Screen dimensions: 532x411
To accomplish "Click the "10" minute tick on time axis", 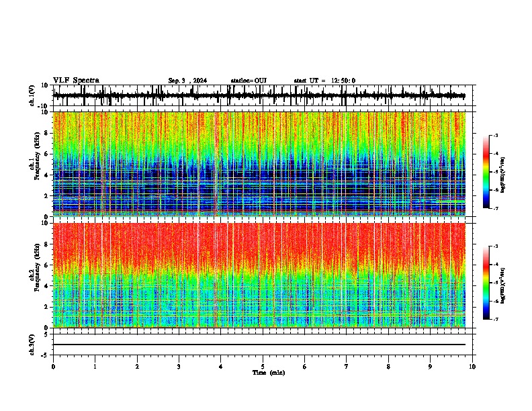I will (x=472, y=367).
